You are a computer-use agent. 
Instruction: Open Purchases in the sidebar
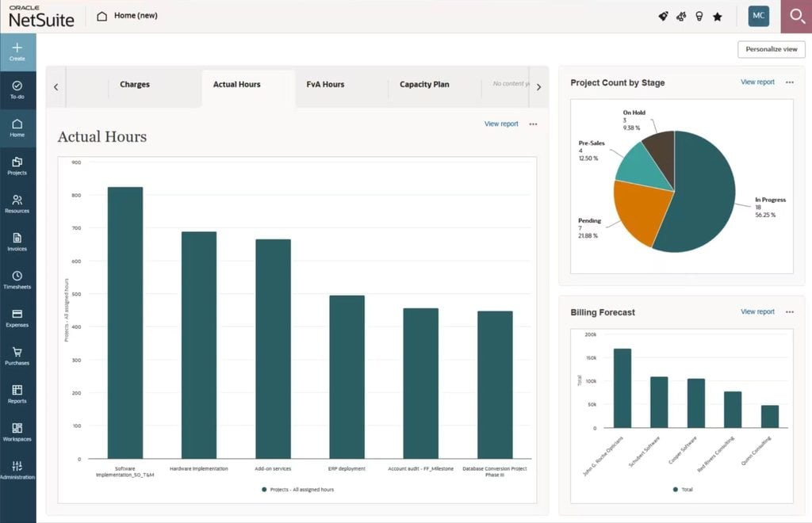click(17, 357)
